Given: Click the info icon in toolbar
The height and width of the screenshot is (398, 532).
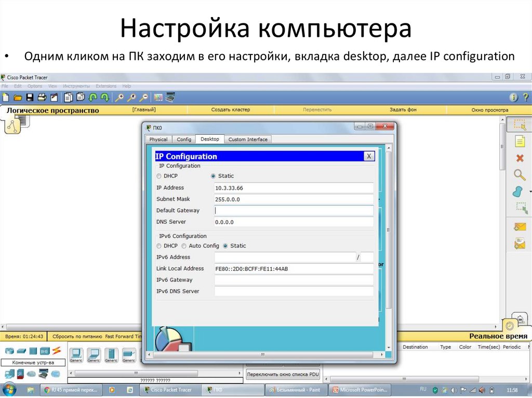Looking at the screenshot, I should click(x=514, y=98).
